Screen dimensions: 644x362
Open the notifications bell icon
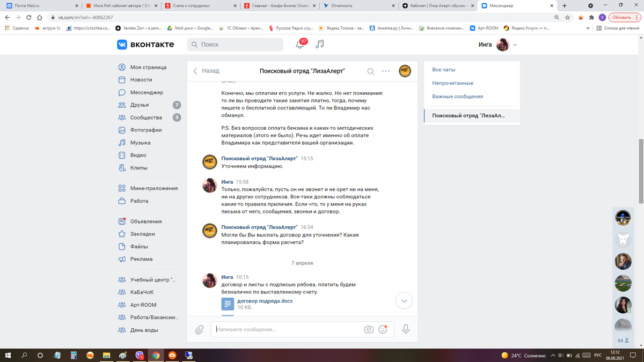(300, 45)
